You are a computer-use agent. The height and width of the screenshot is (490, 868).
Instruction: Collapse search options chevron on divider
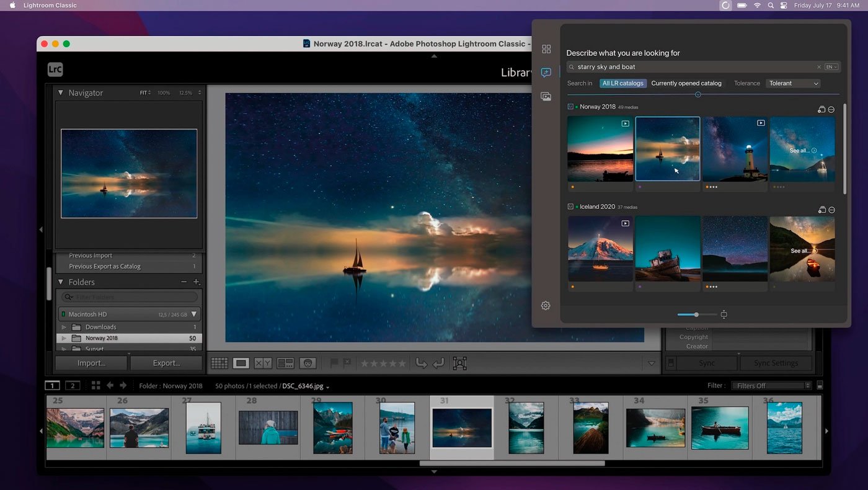[698, 94]
